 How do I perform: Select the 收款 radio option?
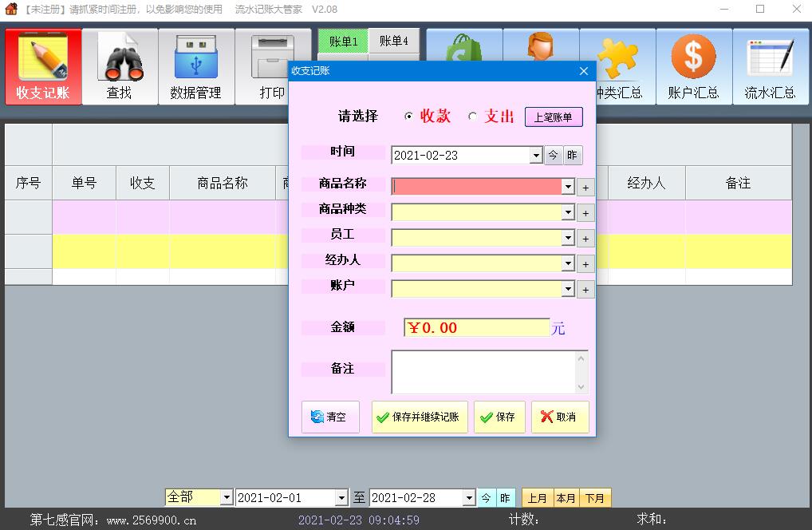408,116
